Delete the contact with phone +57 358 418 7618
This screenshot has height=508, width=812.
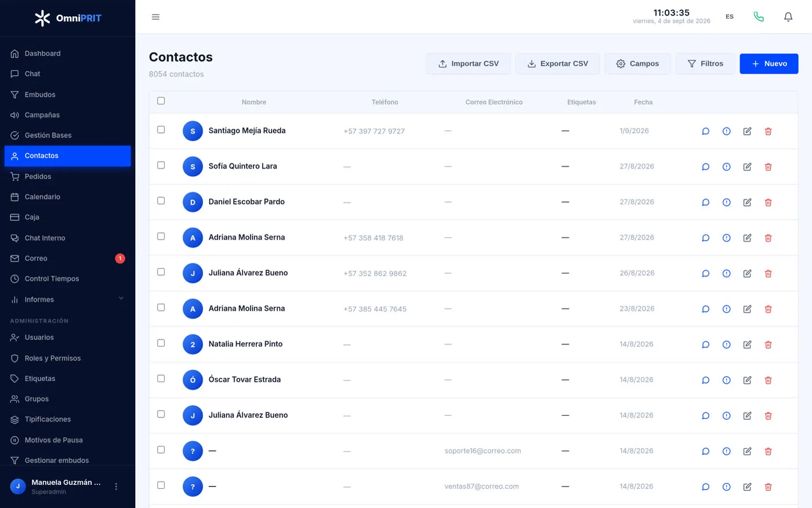(x=768, y=238)
